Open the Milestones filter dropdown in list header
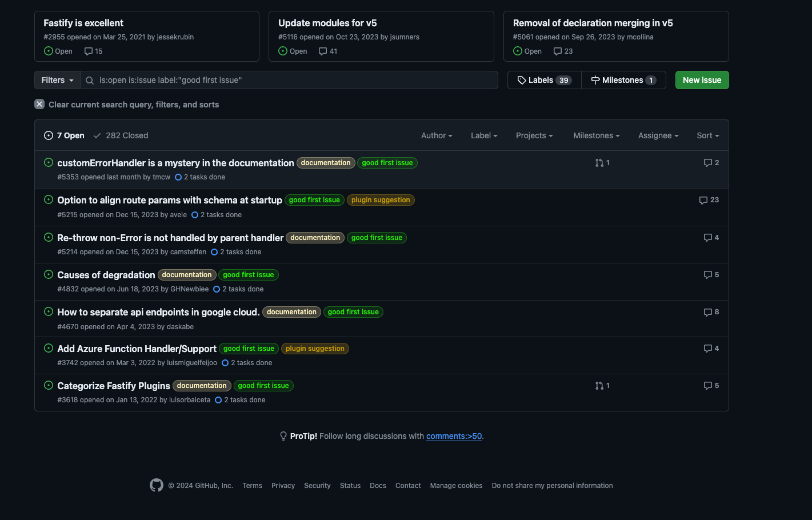This screenshot has height=520, width=812. point(597,135)
